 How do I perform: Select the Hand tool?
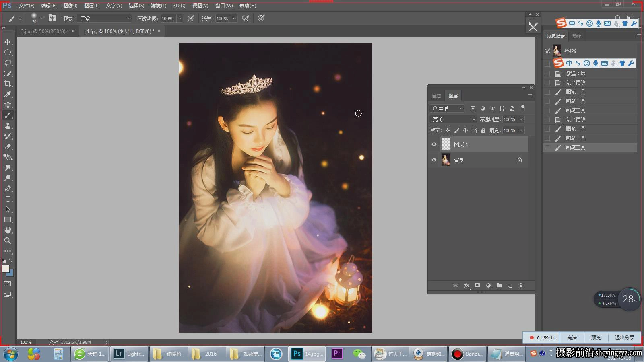pos(8,230)
